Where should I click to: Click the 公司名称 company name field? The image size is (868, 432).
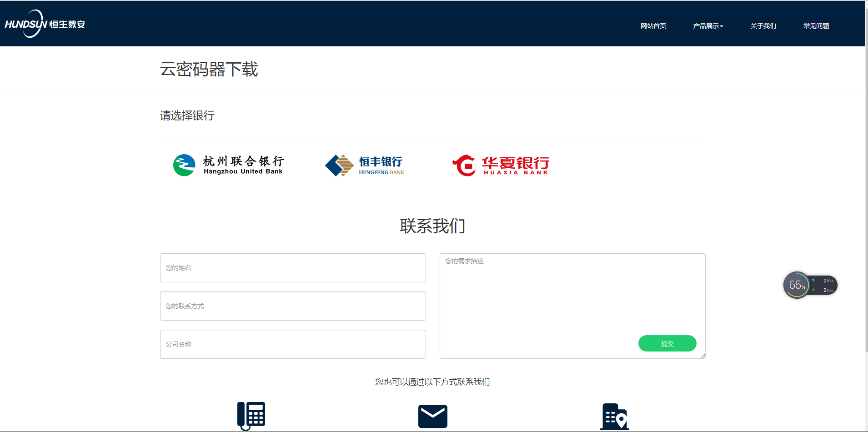pos(293,344)
